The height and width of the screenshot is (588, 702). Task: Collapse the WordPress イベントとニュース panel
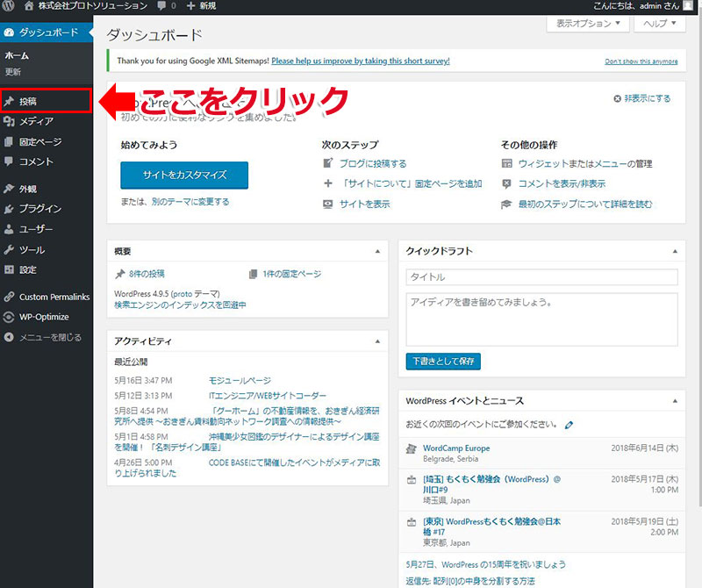click(675, 401)
